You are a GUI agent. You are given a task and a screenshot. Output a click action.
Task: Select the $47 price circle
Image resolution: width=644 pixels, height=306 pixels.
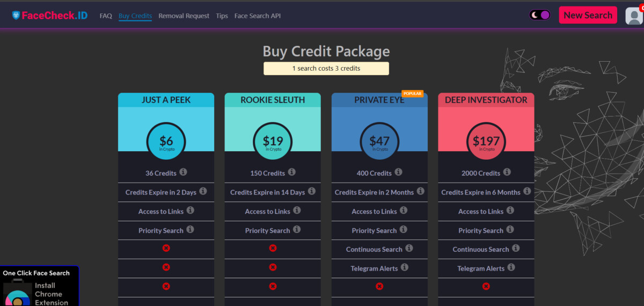[379, 141]
